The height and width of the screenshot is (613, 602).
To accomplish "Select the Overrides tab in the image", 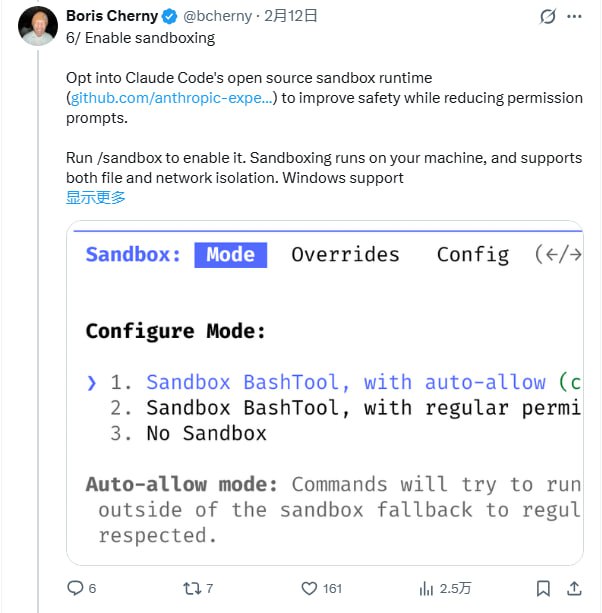I will point(345,255).
